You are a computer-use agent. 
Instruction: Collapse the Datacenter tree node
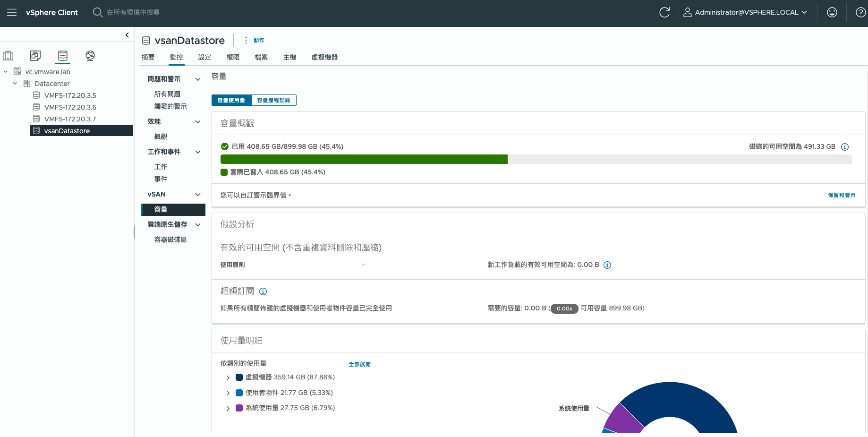coord(15,84)
